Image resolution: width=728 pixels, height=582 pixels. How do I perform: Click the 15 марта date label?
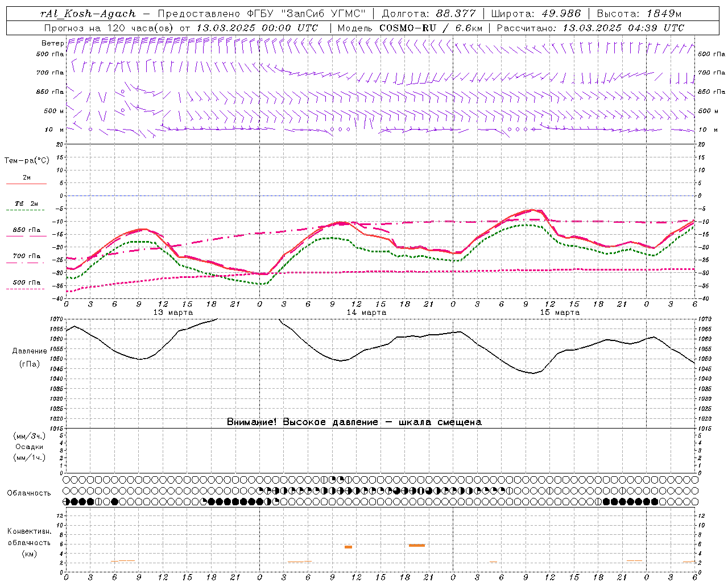coord(560,313)
